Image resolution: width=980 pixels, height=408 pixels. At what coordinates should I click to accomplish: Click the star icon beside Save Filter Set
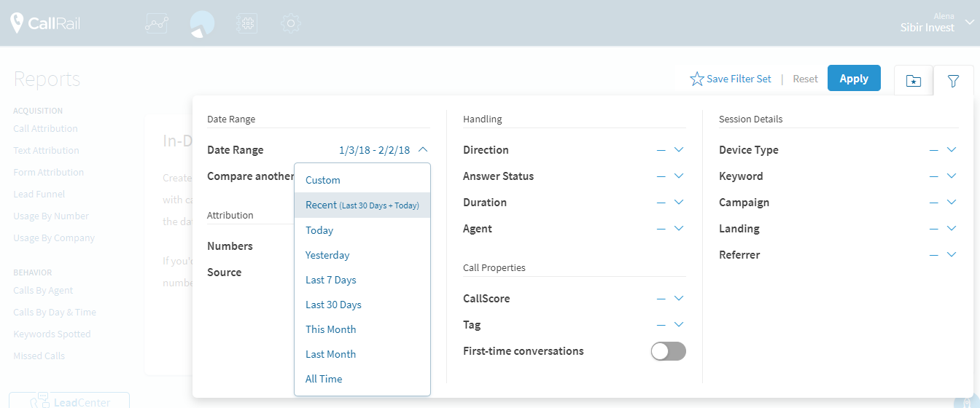(x=697, y=79)
